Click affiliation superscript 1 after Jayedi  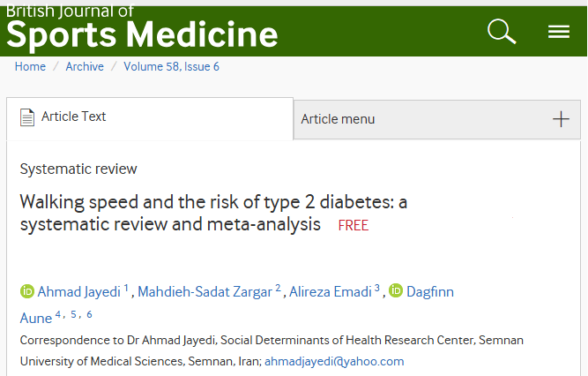click(126, 288)
